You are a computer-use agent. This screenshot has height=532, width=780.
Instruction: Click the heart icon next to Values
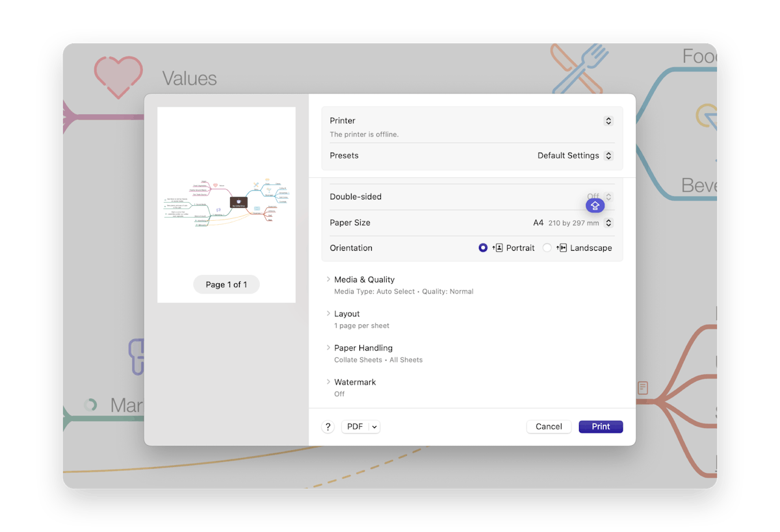(118, 77)
